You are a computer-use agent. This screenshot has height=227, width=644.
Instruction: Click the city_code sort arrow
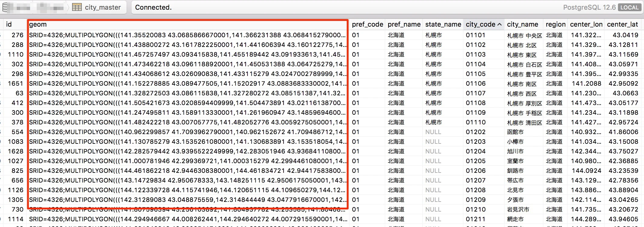pyautogui.click(x=500, y=24)
